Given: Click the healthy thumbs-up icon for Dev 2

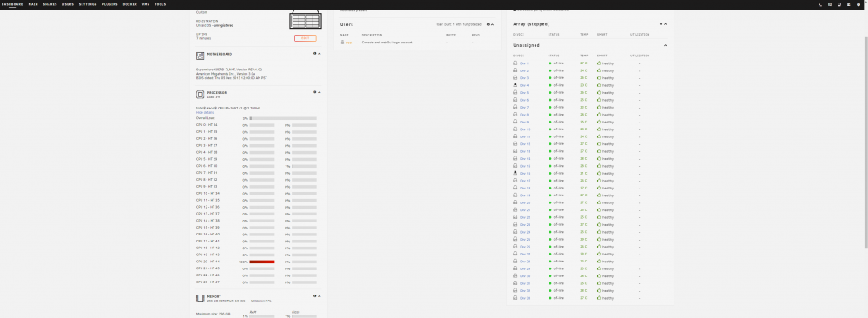Looking at the screenshot, I should click(x=599, y=70).
